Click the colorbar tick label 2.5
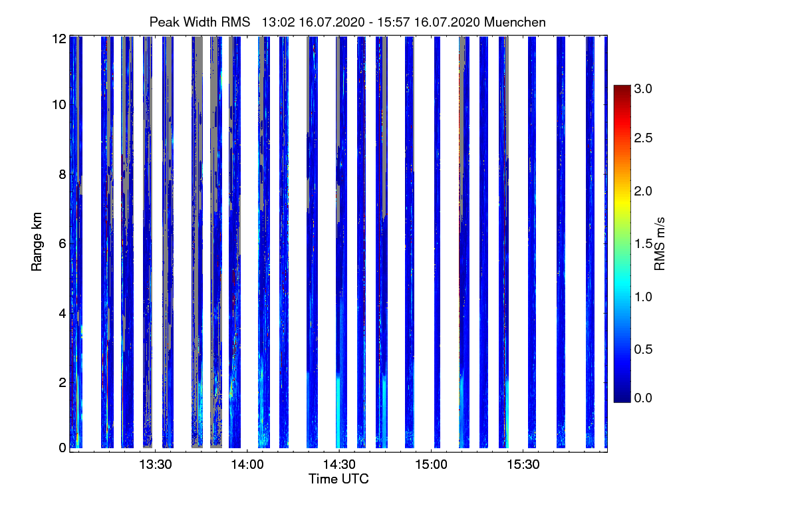The width and height of the screenshot is (798, 532). [x=642, y=138]
